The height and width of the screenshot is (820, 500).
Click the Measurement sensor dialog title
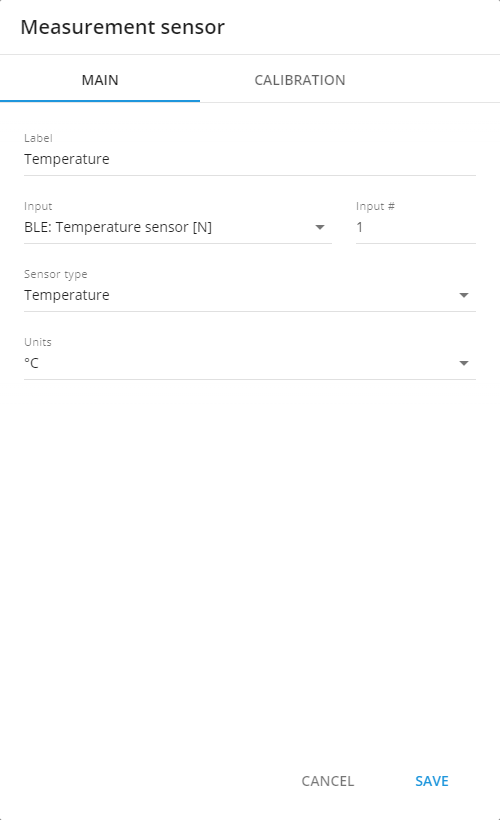122,27
